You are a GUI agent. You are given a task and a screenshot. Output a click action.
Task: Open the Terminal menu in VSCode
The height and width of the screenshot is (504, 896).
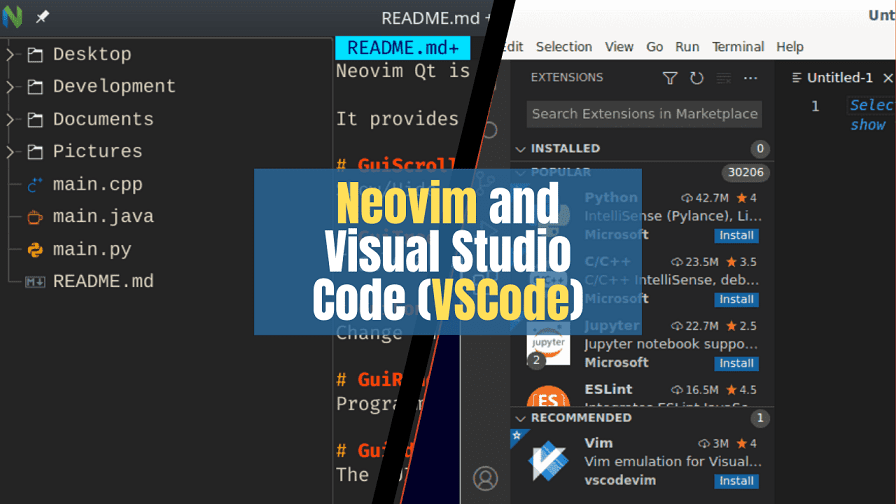738,47
